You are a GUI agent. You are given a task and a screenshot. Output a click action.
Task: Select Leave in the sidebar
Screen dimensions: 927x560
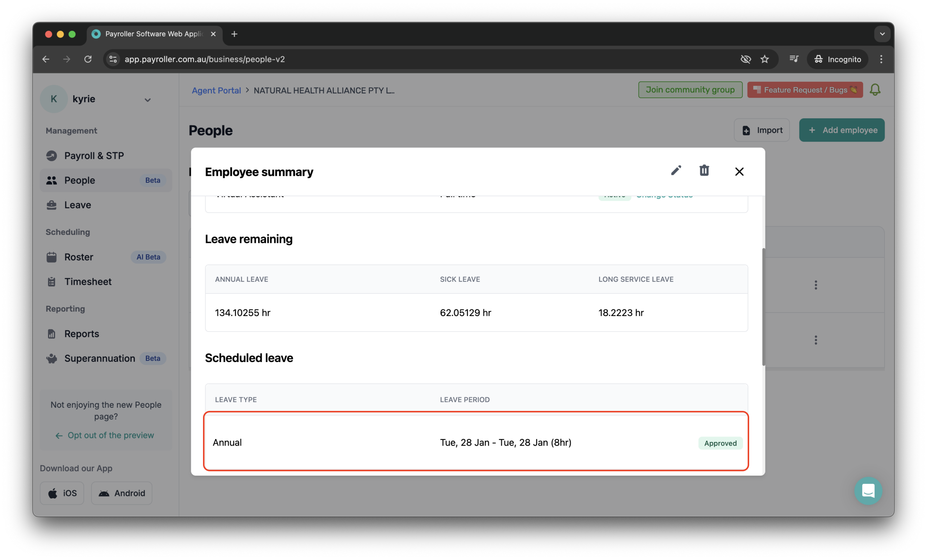(x=77, y=205)
